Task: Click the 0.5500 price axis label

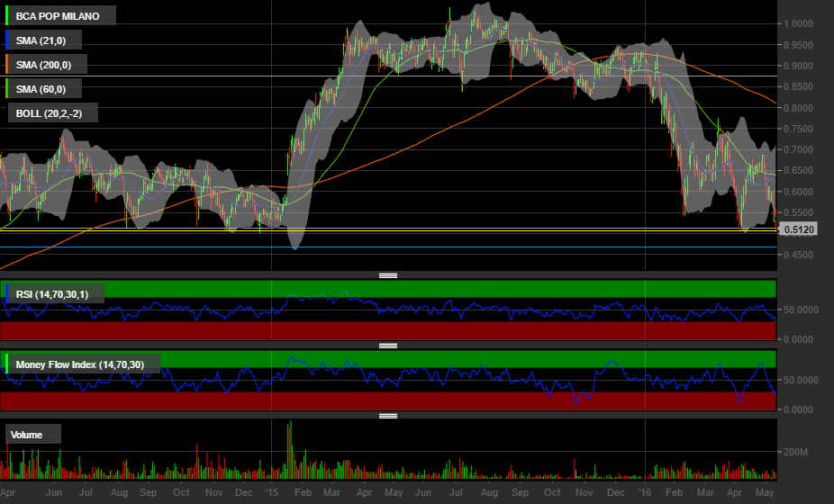Action: [x=798, y=212]
